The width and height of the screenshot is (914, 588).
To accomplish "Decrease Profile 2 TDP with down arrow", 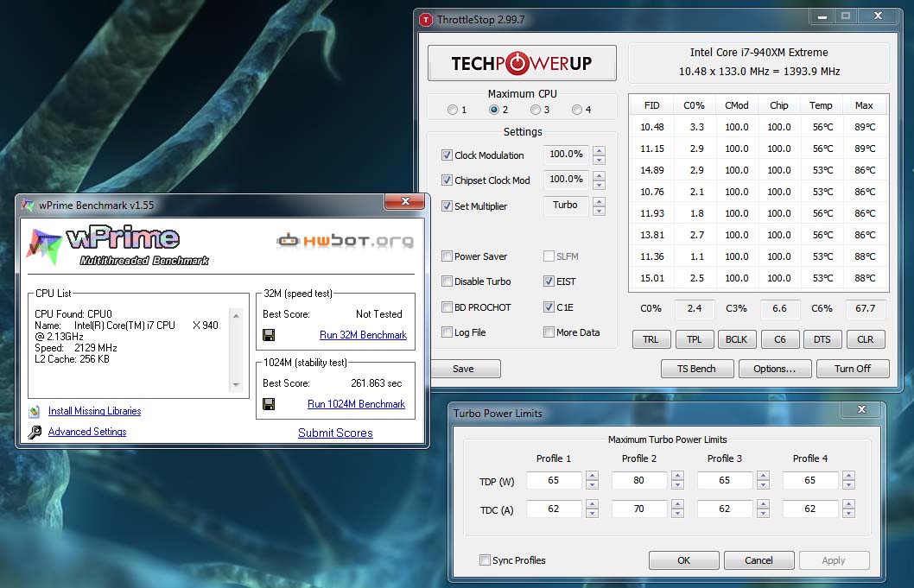I will pos(677,485).
